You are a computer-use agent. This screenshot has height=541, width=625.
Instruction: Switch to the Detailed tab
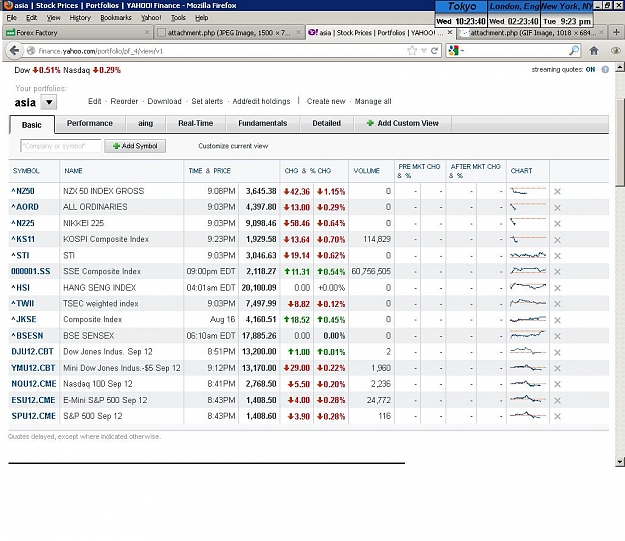[x=327, y=123]
